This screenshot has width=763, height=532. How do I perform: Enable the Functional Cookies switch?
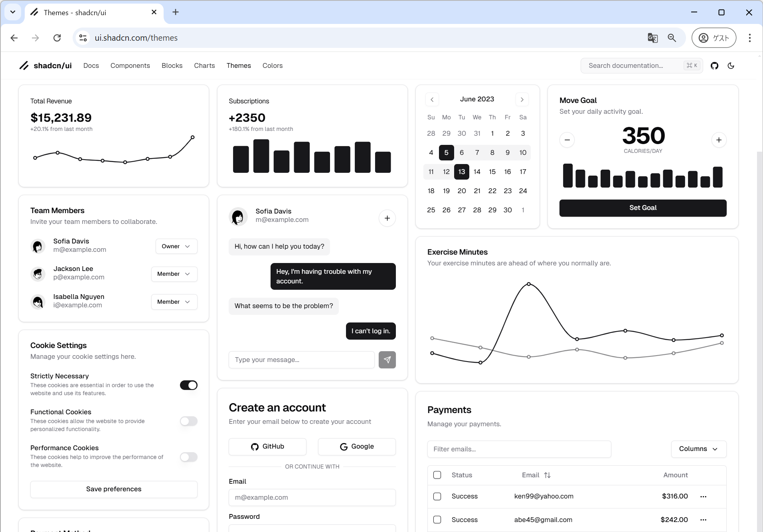click(188, 421)
